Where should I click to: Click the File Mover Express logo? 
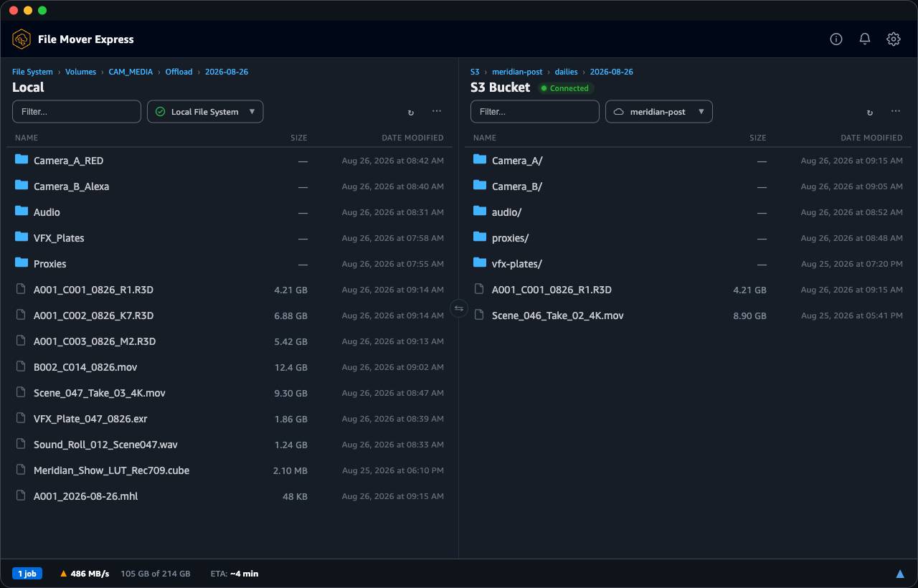(22, 39)
